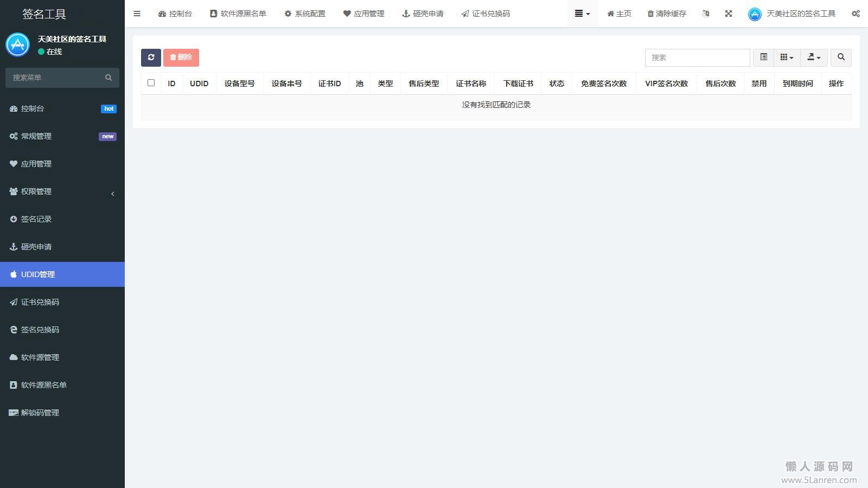
Task: Click the 设备型号 column header
Action: 239,84
